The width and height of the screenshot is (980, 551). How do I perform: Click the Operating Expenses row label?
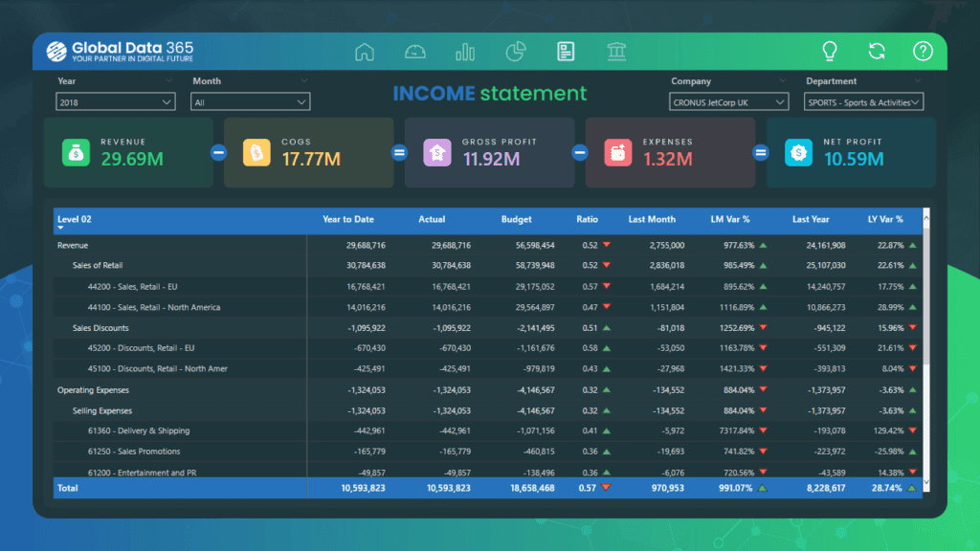click(x=93, y=390)
